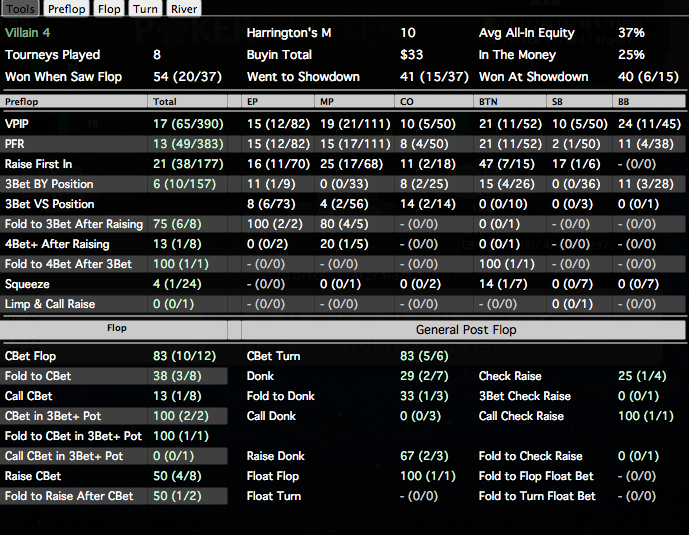Click Tourneys Played value 8

click(x=157, y=55)
